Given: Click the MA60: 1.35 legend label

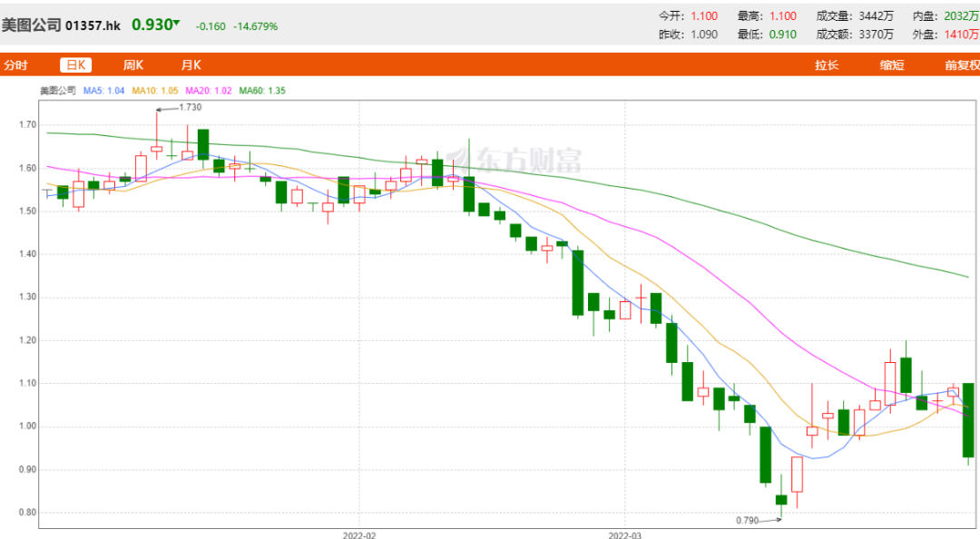Looking at the screenshot, I should tap(262, 91).
